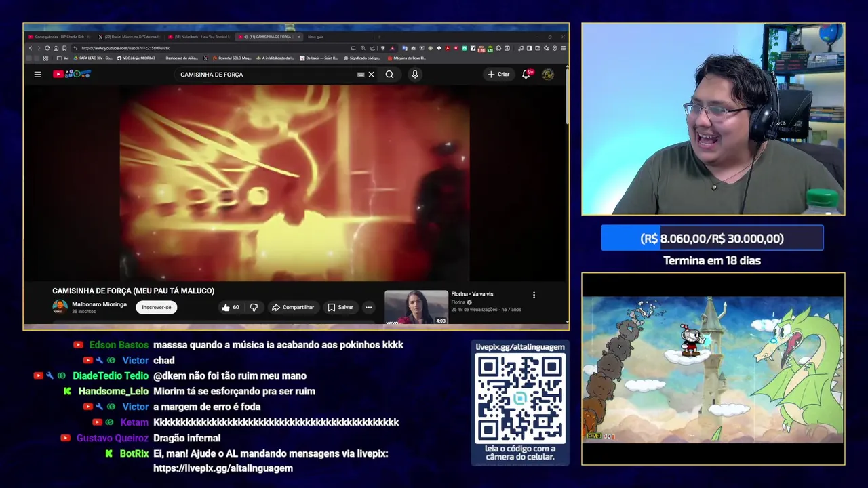The height and width of the screenshot is (488, 868).
Task: Click chat message 'Dragão infernal'
Action: tap(187, 438)
